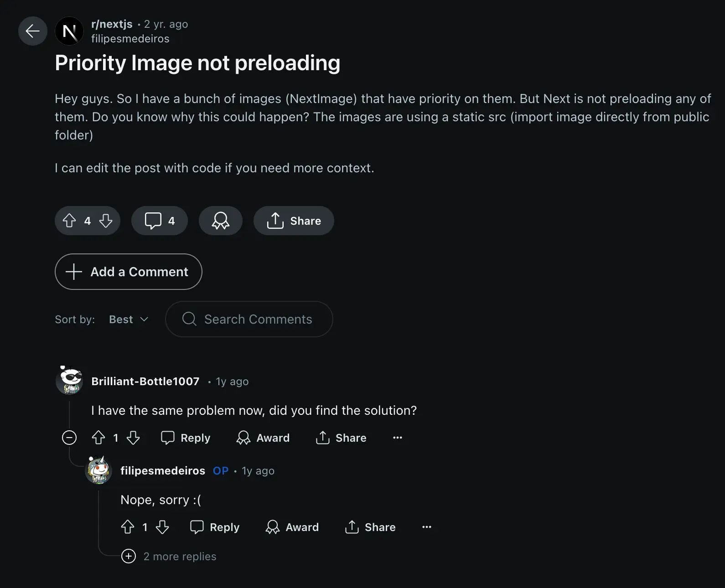This screenshot has width=725, height=588.
Task: Award filipesmedeiros's reply comment
Action: coord(292,527)
